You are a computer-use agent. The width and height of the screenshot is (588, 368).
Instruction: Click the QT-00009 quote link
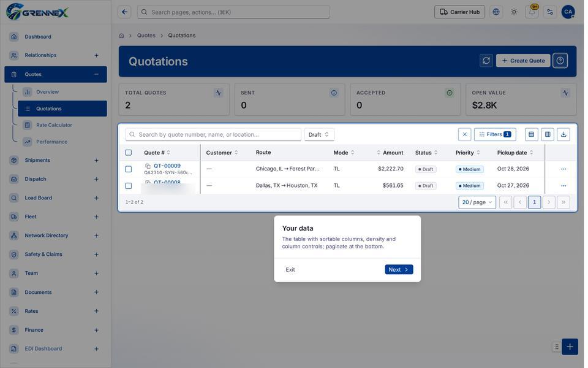point(167,166)
